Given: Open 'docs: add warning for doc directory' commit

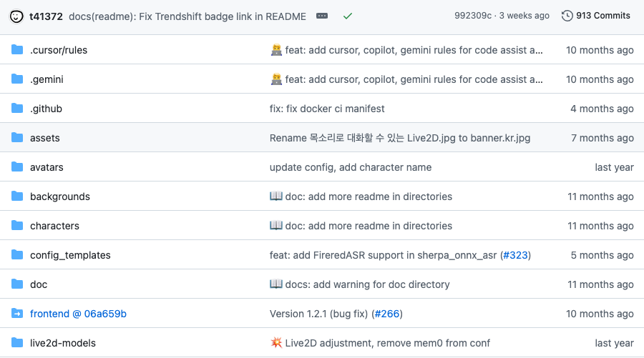Looking at the screenshot, I should click(360, 284).
